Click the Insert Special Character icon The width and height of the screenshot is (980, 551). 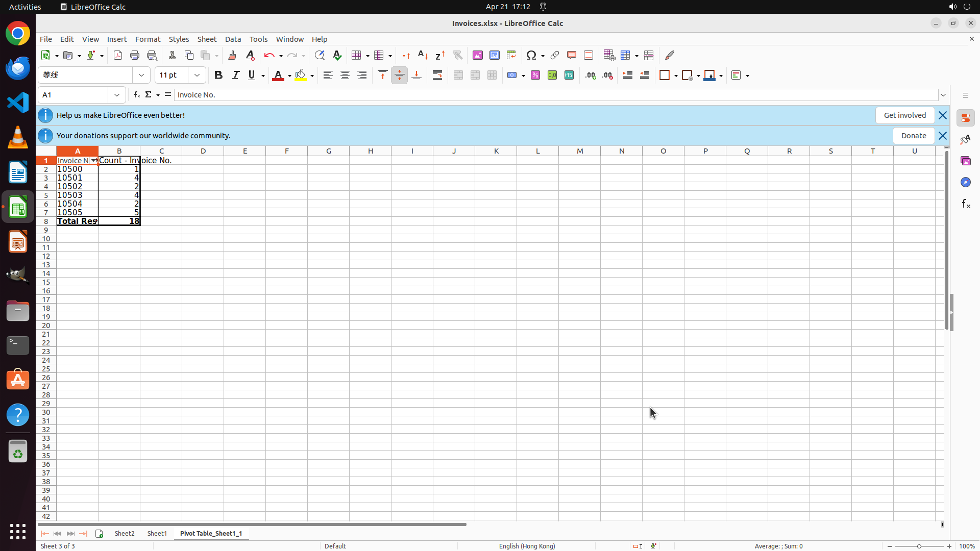[531, 55]
